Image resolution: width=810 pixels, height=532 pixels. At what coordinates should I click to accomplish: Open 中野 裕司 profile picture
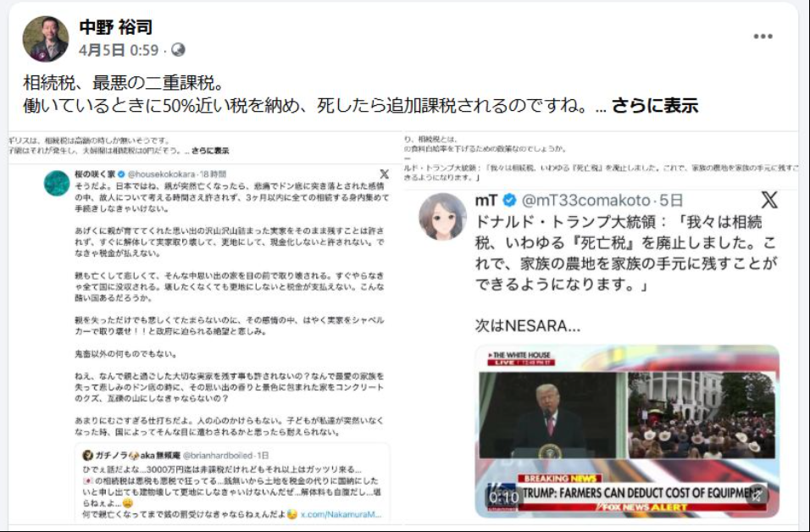click(x=46, y=39)
